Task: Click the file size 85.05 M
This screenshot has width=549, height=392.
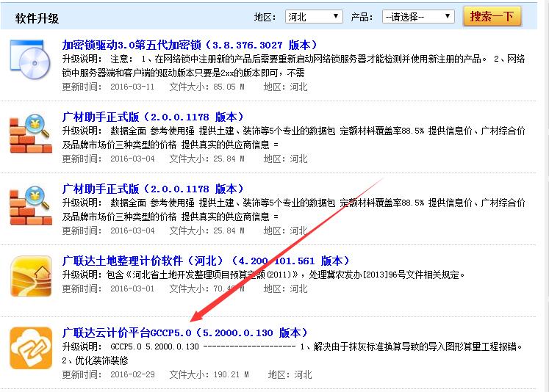Action: pyautogui.click(x=229, y=87)
